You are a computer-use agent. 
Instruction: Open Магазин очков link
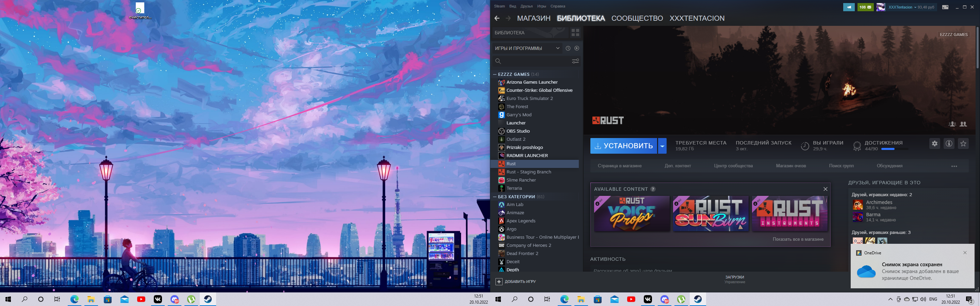[x=790, y=166]
